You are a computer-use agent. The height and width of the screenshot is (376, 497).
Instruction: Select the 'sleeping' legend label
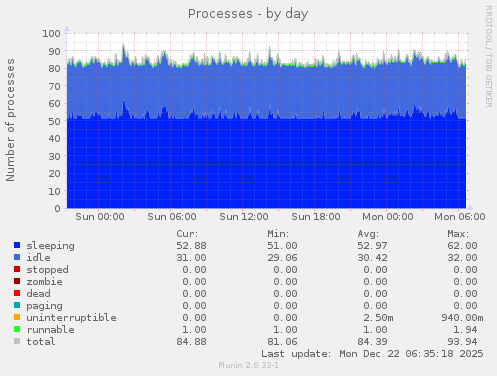tap(51, 246)
